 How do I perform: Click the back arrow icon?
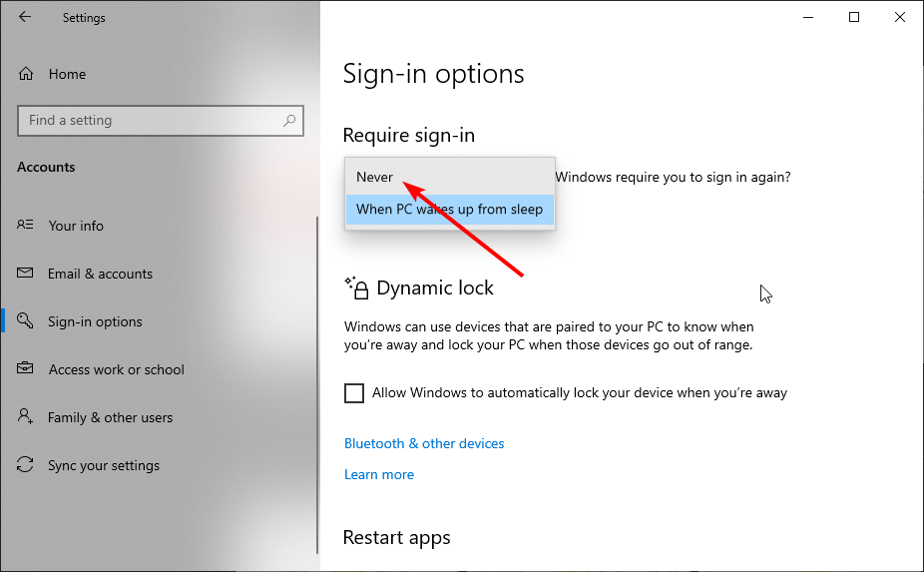[x=25, y=17]
